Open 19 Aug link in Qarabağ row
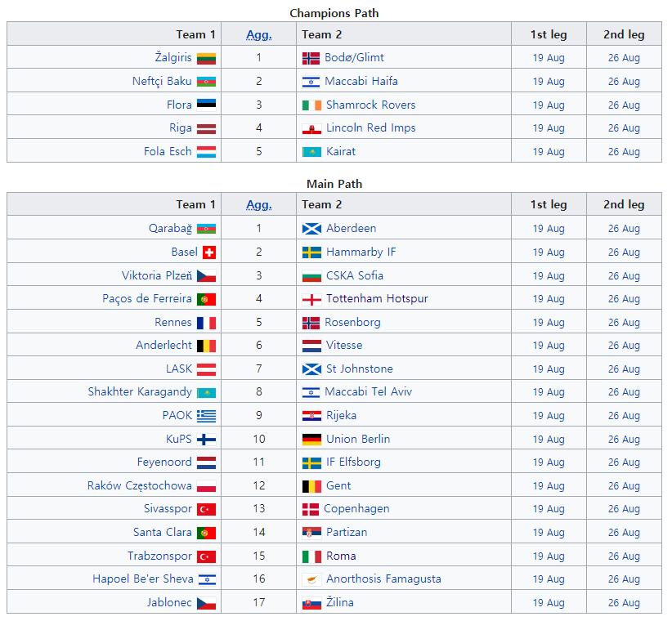672x621 pixels. [549, 229]
